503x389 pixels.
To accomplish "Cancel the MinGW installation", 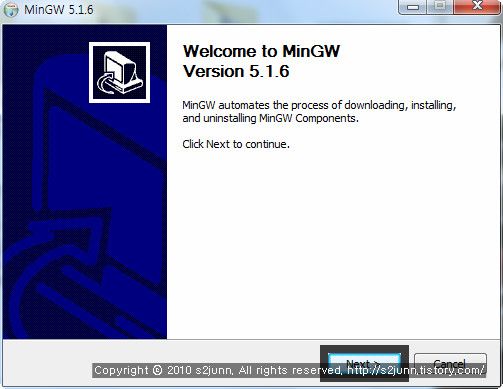I will [450, 363].
